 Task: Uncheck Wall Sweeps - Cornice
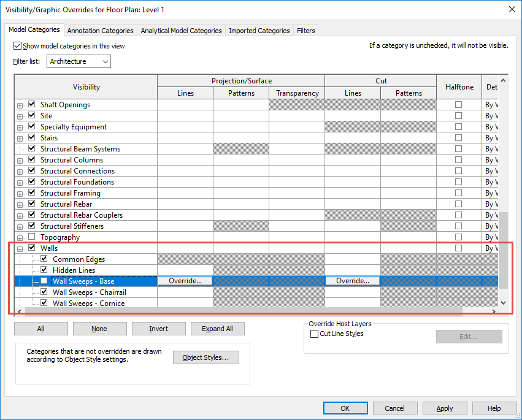44,302
